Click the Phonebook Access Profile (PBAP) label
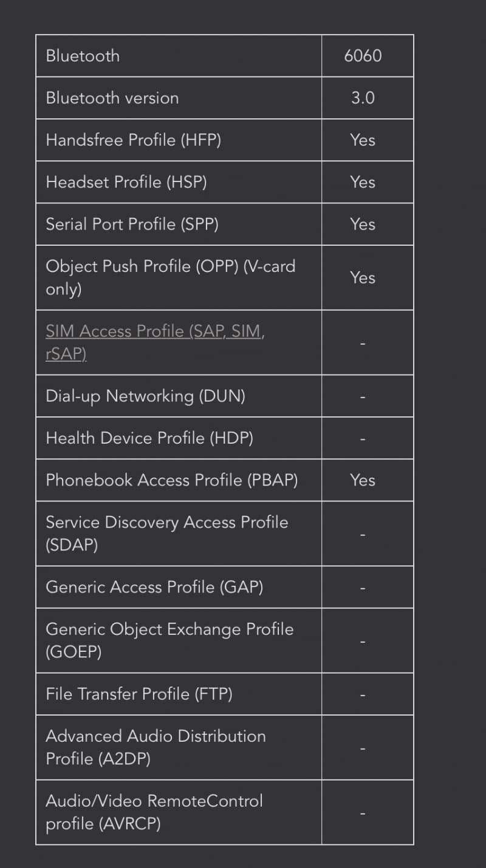Image resolution: width=486 pixels, height=868 pixels. (172, 480)
